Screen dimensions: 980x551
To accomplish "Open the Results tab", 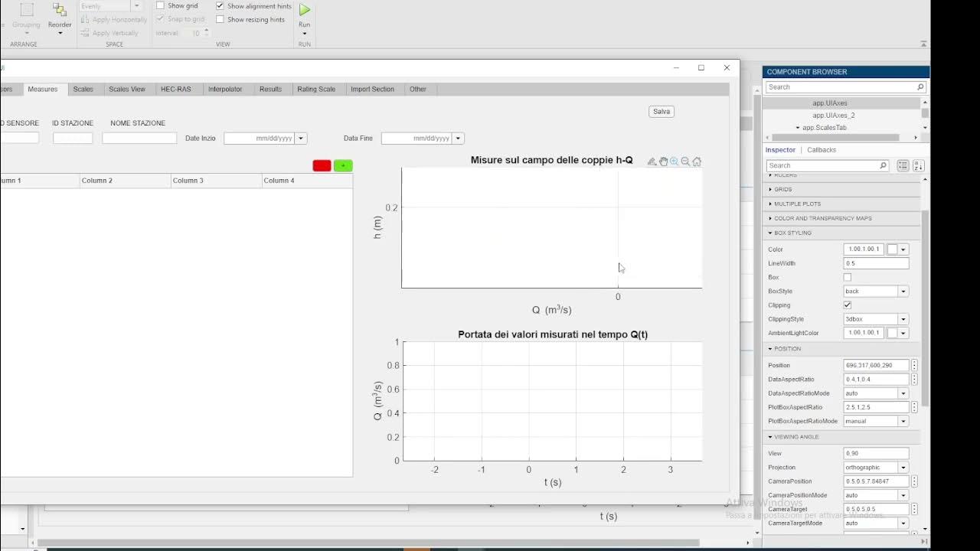I will [x=270, y=90].
